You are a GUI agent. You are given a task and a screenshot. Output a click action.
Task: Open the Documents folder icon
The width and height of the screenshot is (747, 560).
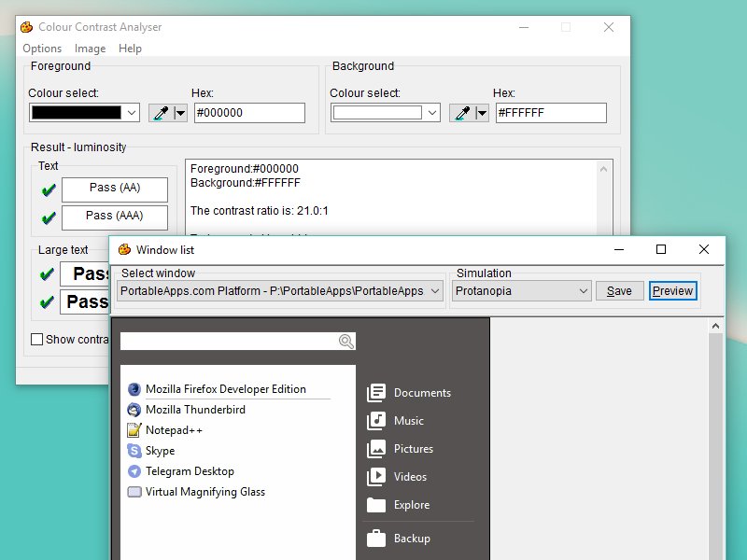376,393
